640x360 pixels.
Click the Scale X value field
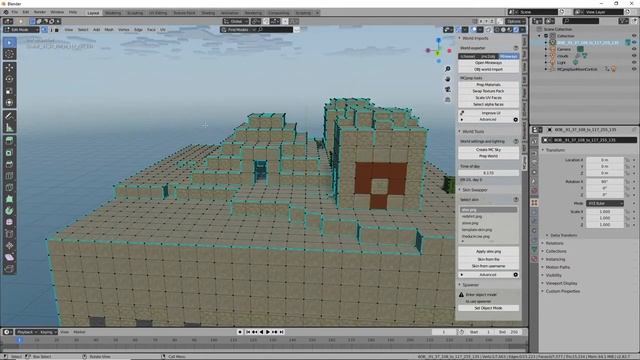tap(605, 212)
